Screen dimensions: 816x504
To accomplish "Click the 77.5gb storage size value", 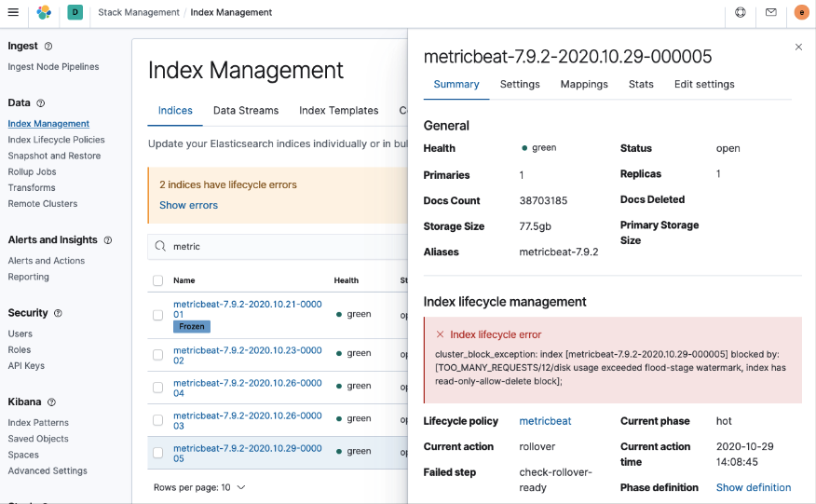I will point(535,226).
